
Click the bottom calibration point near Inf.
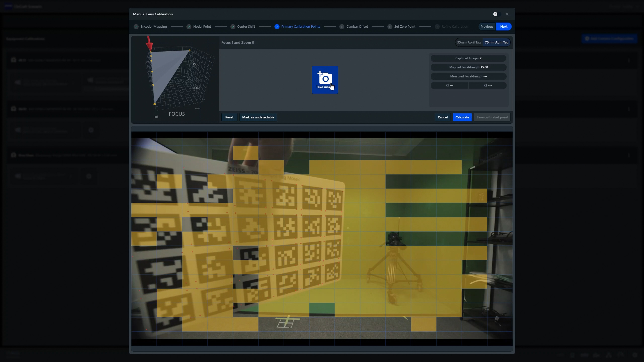pos(154,104)
